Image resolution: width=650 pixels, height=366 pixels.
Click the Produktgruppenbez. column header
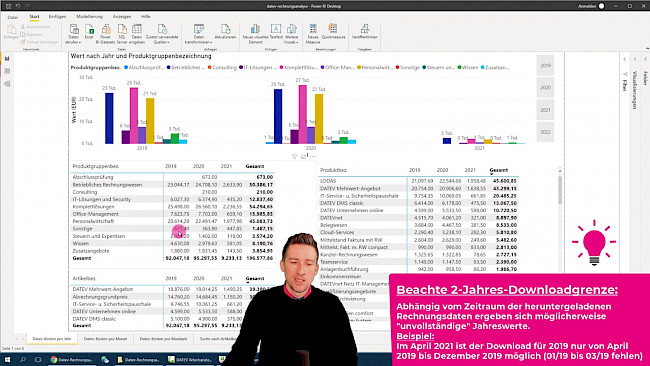96,166
